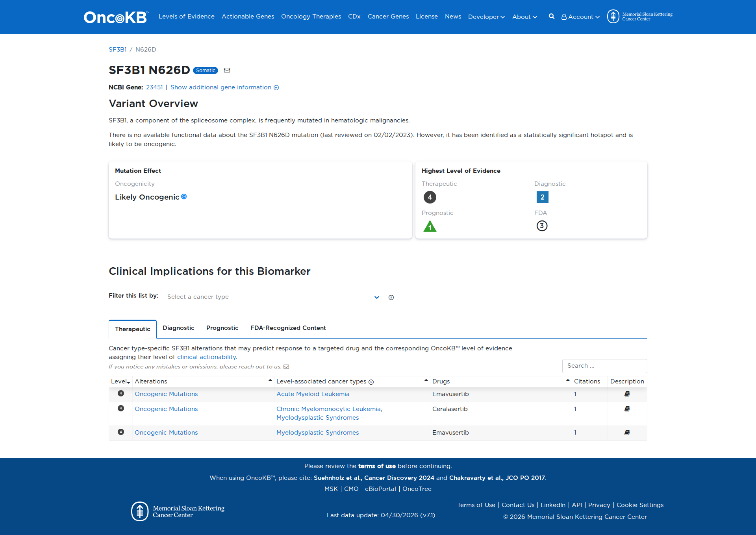
Task: Click the FDA level 3 circle icon
Action: click(542, 226)
